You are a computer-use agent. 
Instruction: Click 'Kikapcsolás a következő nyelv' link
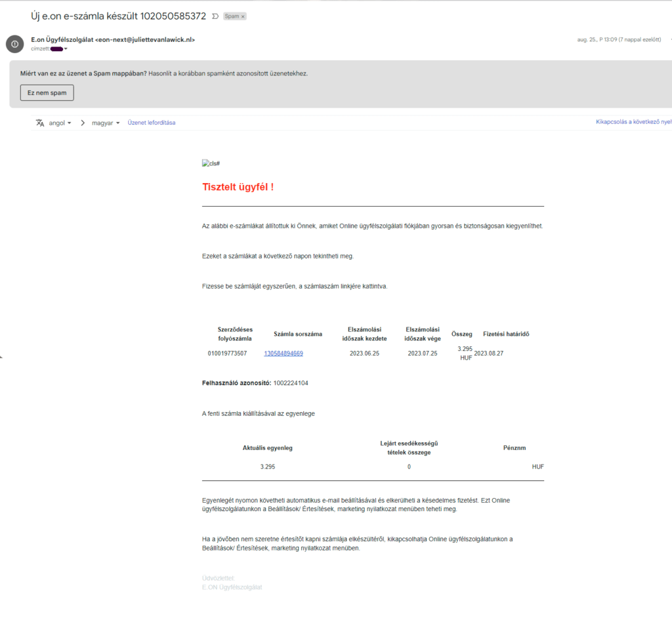click(x=633, y=122)
